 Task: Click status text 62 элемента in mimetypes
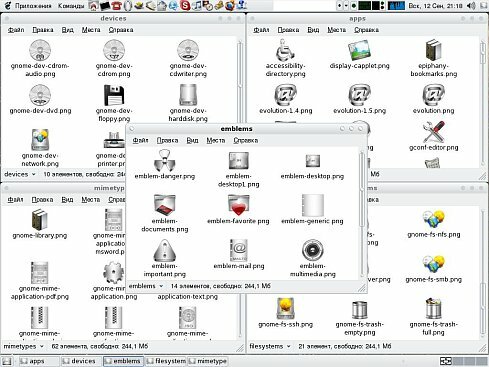pos(100,346)
